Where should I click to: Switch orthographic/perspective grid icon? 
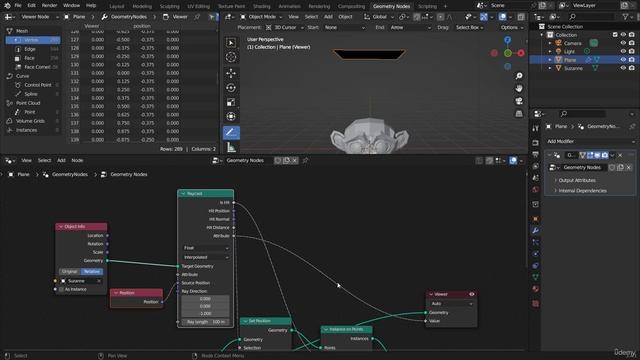(519, 113)
